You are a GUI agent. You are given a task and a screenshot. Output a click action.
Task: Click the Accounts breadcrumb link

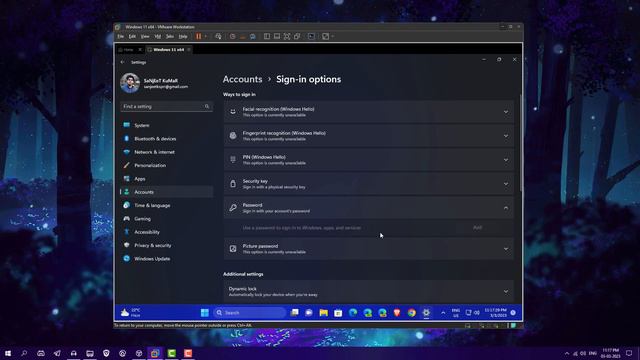click(242, 79)
